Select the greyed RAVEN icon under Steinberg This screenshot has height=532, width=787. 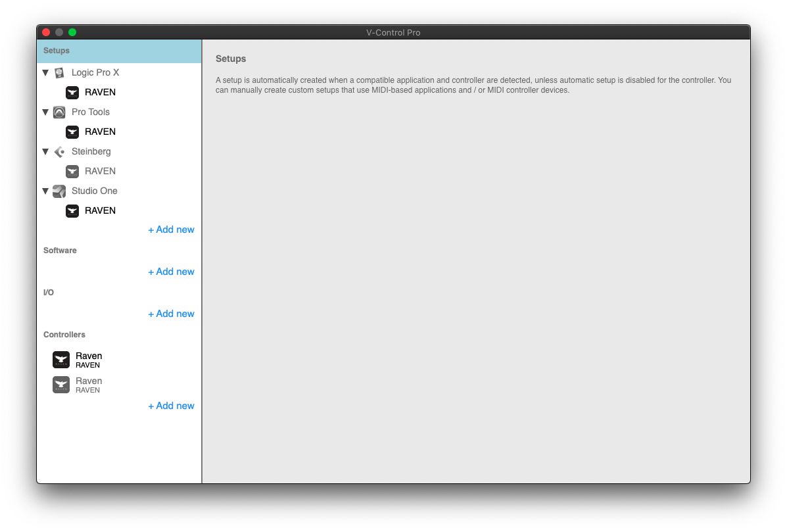pyautogui.click(x=72, y=171)
